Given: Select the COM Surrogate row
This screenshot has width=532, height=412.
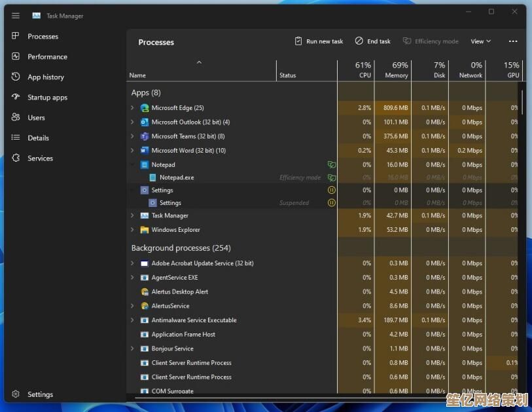Looking at the screenshot, I should point(323,390).
